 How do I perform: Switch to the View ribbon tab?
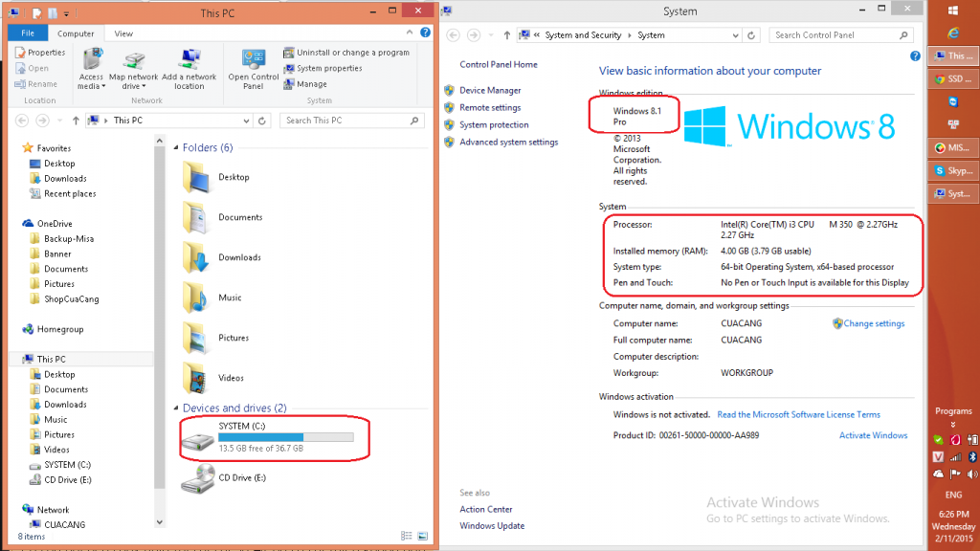point(123,33)
